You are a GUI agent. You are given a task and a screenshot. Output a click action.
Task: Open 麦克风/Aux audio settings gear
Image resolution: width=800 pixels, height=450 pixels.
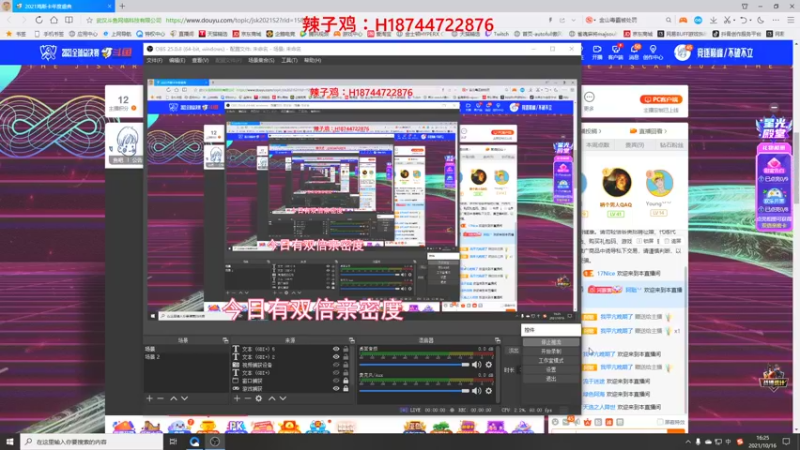coord(489,391)
